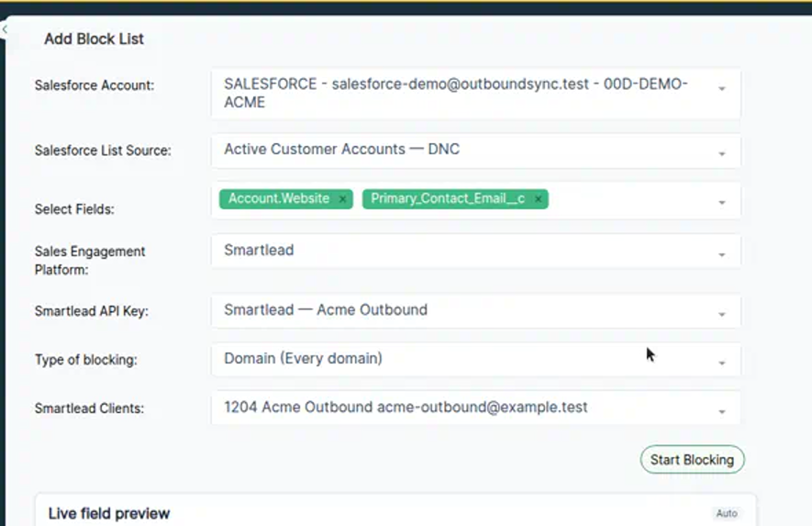Viewport: 812px width, 526px height.
Task: Click the Type of blocking label
Action: coord(86,360)
